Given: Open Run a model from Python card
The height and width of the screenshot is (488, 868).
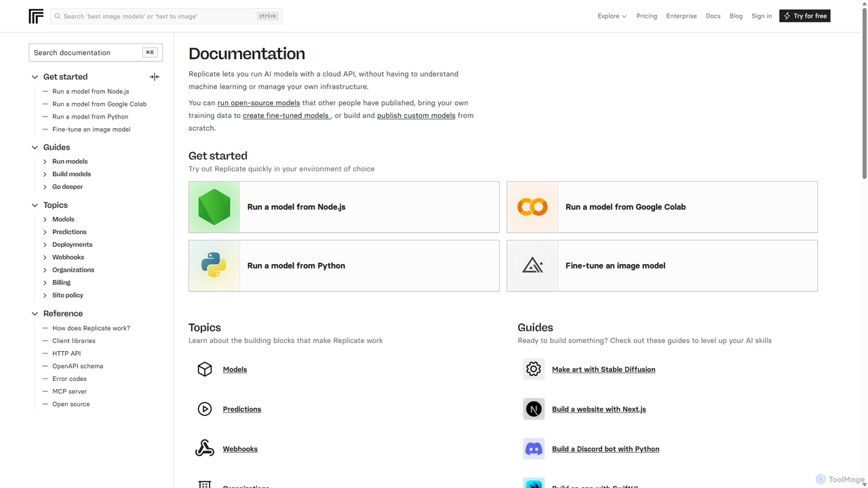Looking at the screenshot, I should pos(344,266).
